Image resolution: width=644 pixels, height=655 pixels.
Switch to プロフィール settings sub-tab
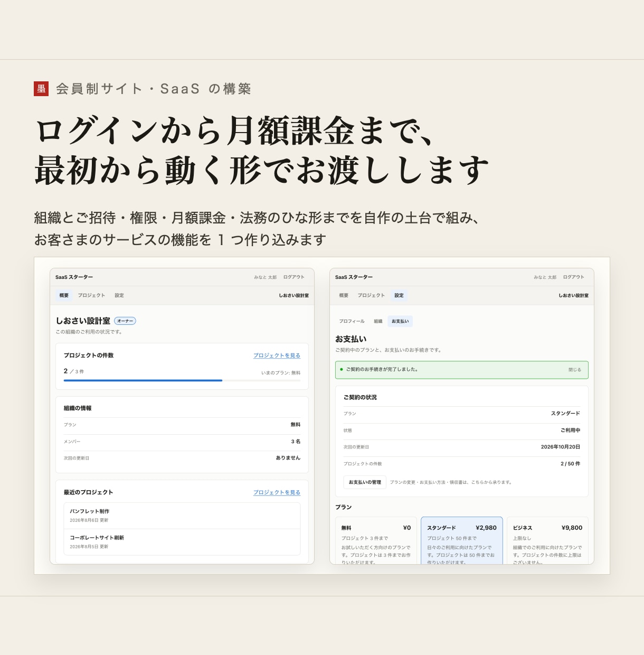[x=352, y=321]
